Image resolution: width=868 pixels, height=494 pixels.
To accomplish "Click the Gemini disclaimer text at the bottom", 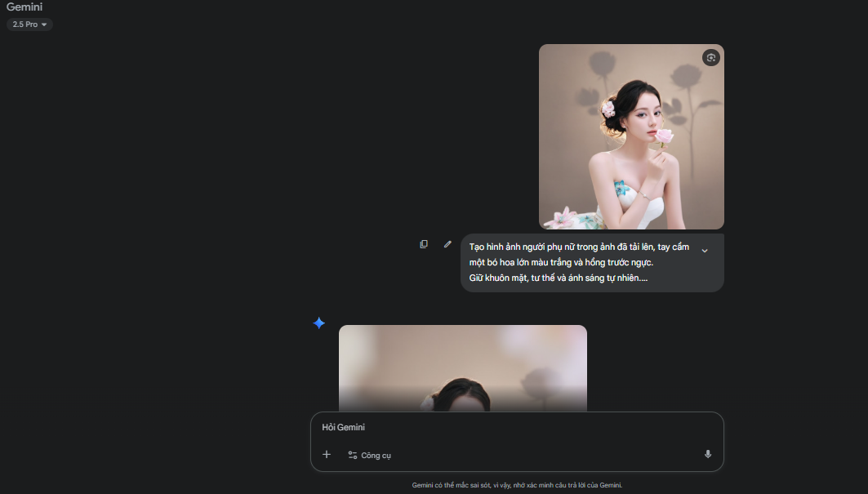I will pos(517,485).
